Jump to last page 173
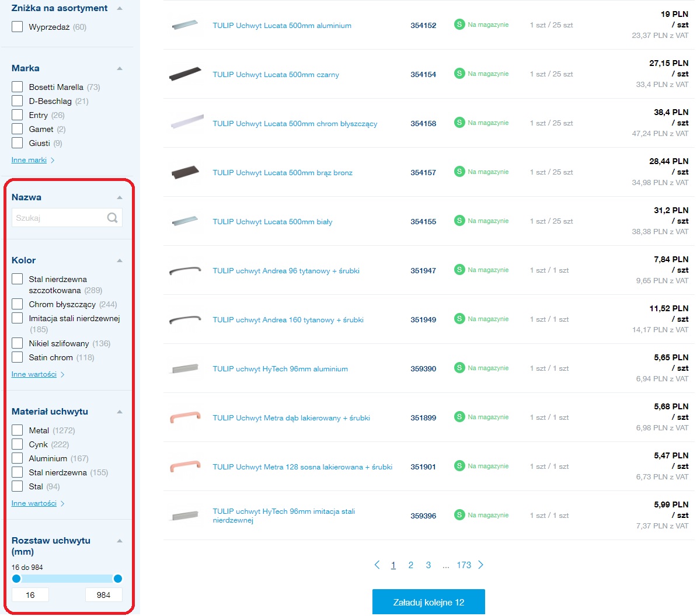The width and height of the screenshot is (697, 616). point(463,565)
